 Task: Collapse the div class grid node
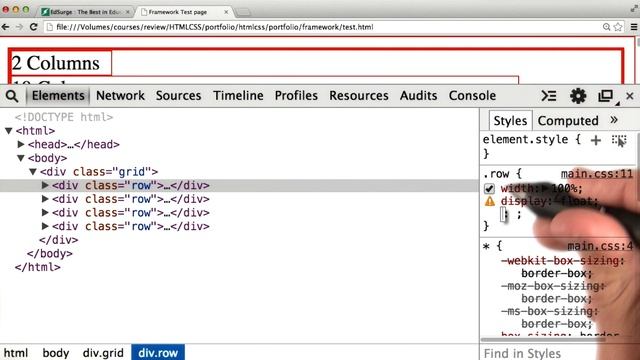(33, 172)
